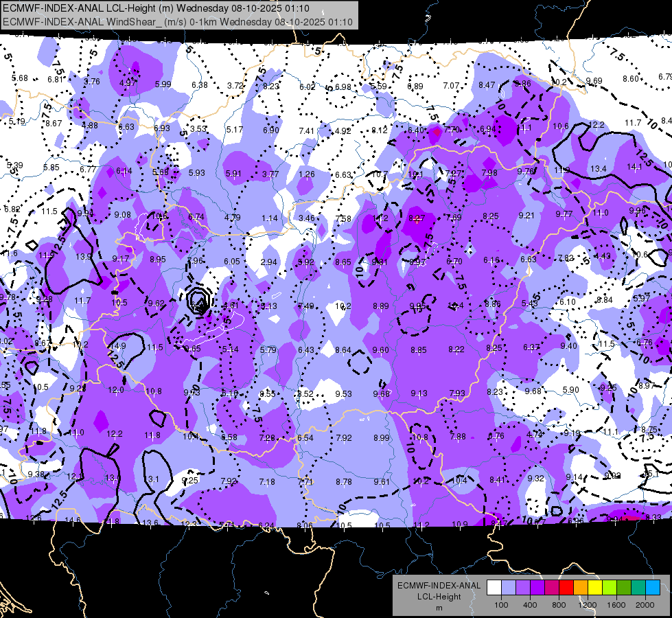The height and width of the screenshot is (618, 672).
Task: Click the wind shear value '8.89'
Action: (x=380, y=306)
